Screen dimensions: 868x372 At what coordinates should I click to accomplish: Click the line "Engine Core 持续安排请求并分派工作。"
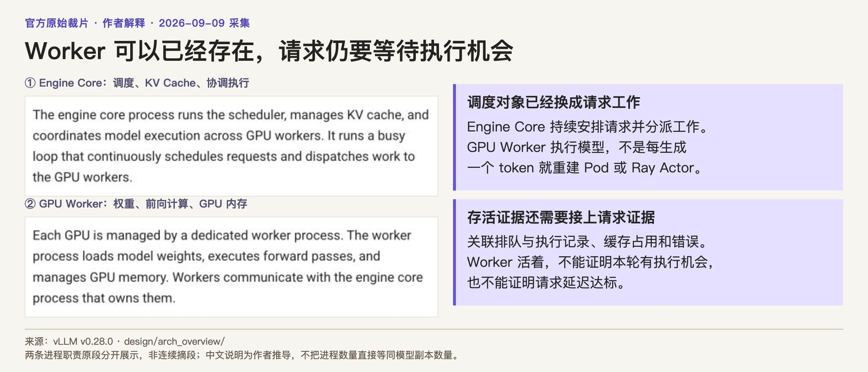(x=588, y=127)
